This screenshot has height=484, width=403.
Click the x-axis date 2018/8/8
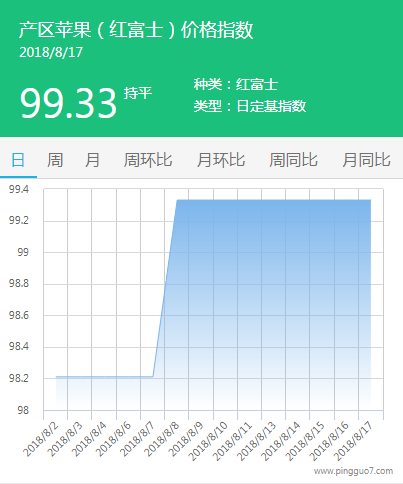click(162, 439)
